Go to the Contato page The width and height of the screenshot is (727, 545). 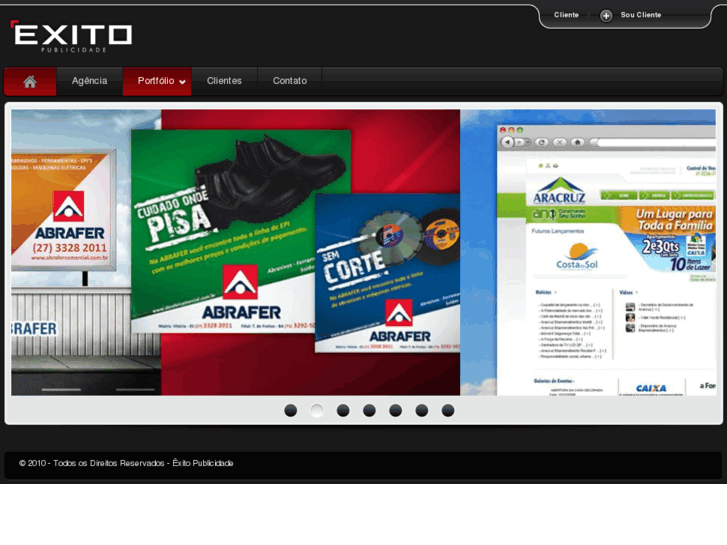pyautogui.click(x=290, y=81)
